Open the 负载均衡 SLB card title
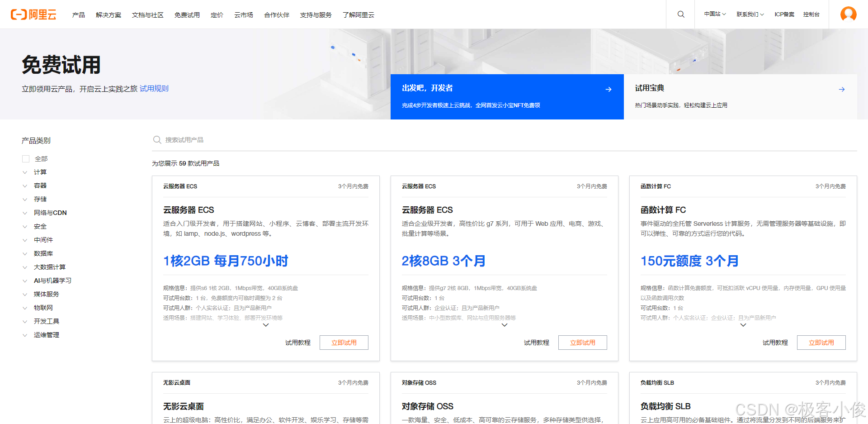This screenshot has width=868, height=424. 665,406
